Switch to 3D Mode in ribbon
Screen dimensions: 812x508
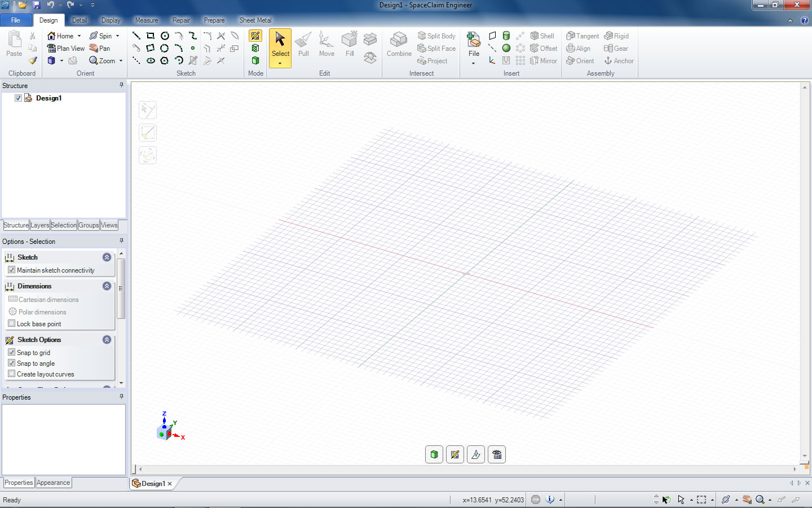[255, 60]
